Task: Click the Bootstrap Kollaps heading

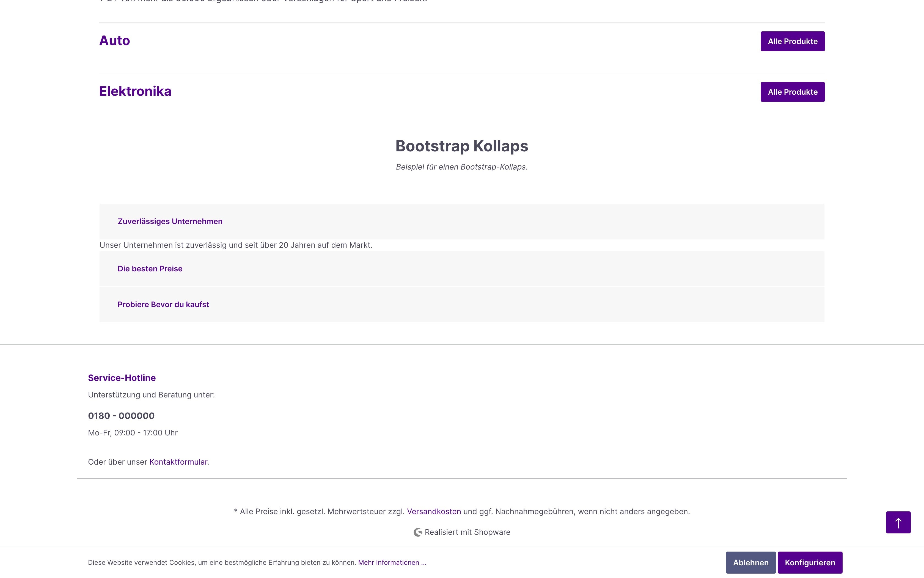Action: [462, 146]
